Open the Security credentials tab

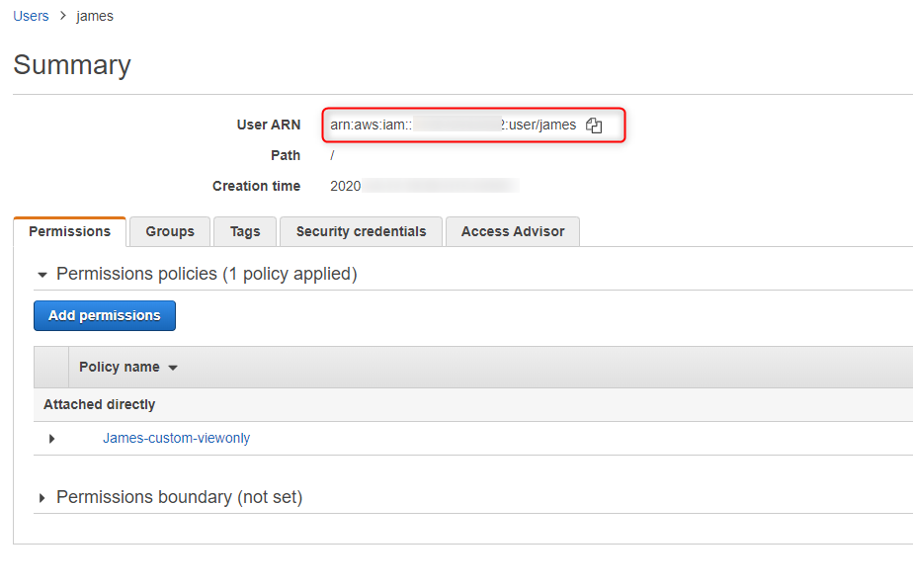tap(361, 231)
